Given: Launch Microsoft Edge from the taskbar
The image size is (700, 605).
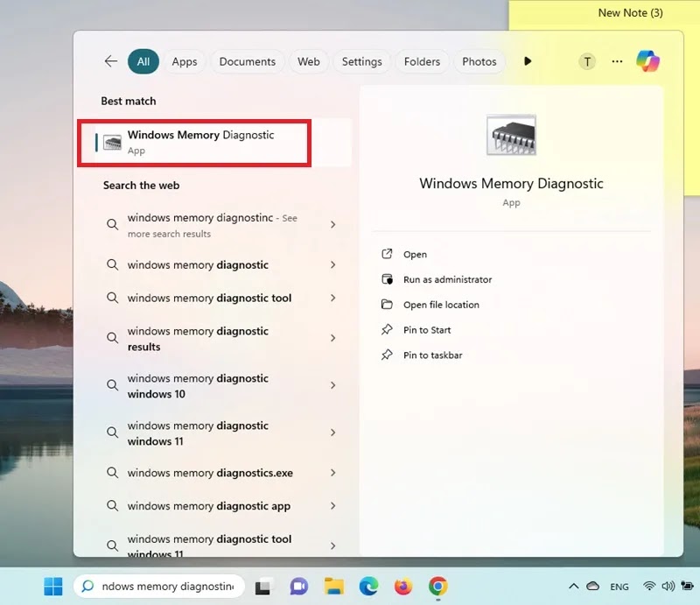Looking at the screenshot, I should (x=368, y=587).
